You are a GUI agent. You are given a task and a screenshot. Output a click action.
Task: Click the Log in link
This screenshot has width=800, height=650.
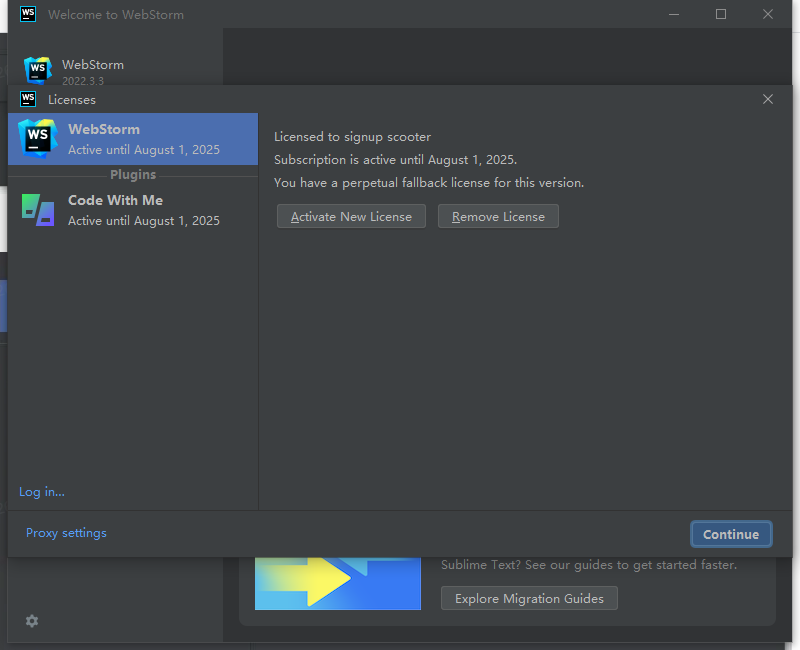(x=41, y=491)
